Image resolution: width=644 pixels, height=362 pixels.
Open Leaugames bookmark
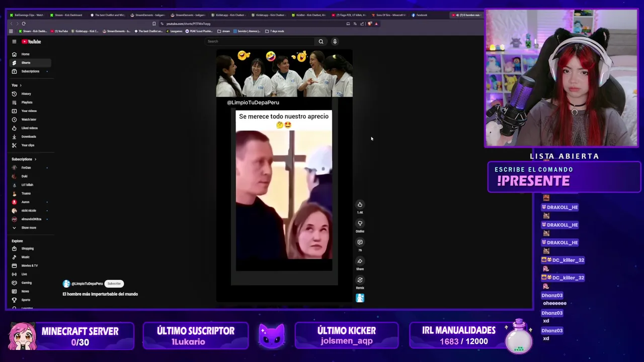[x=174, y=31]
